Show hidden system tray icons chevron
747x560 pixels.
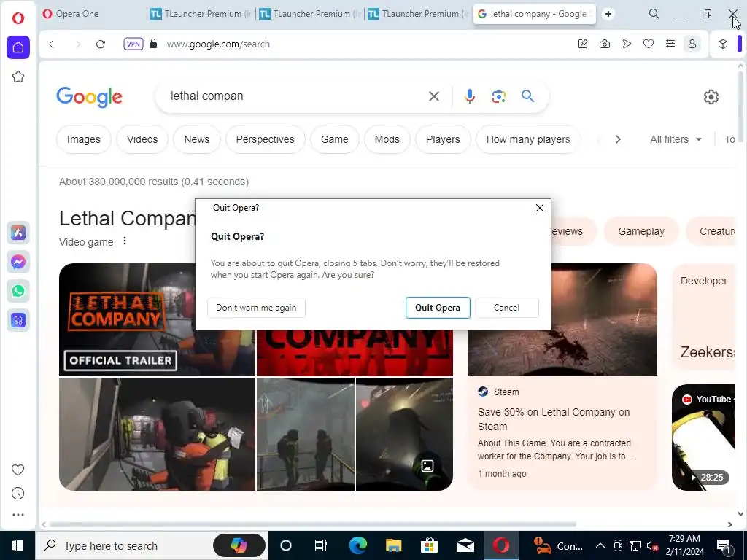(600, 545)
